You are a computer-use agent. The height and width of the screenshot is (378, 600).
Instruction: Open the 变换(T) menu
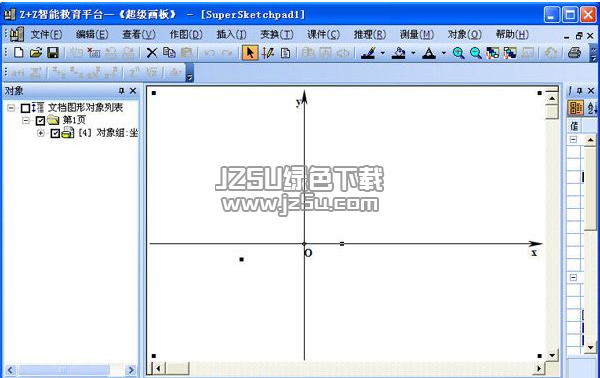coord(277,34)
